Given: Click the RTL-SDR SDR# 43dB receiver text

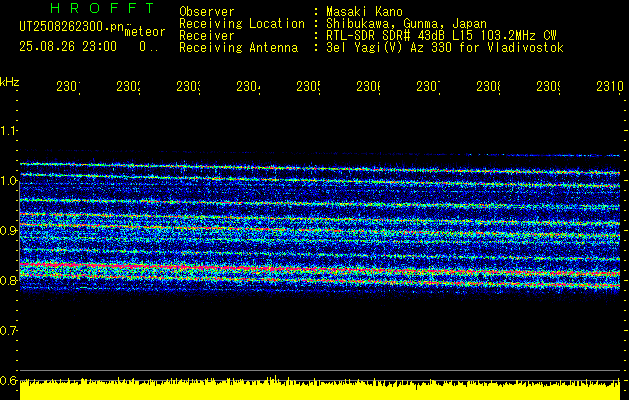Looking at the screenshot, I should [441, 36].
